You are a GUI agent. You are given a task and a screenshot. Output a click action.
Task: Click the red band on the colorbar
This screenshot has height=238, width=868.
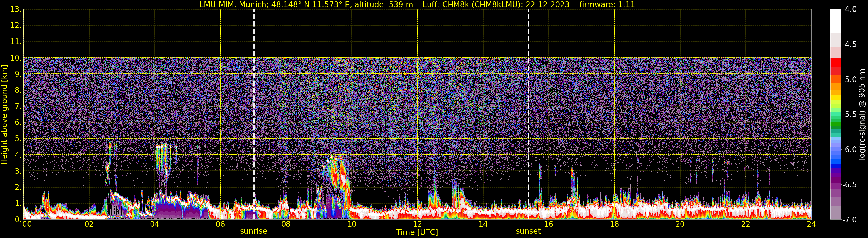click(x=836, y=66)
